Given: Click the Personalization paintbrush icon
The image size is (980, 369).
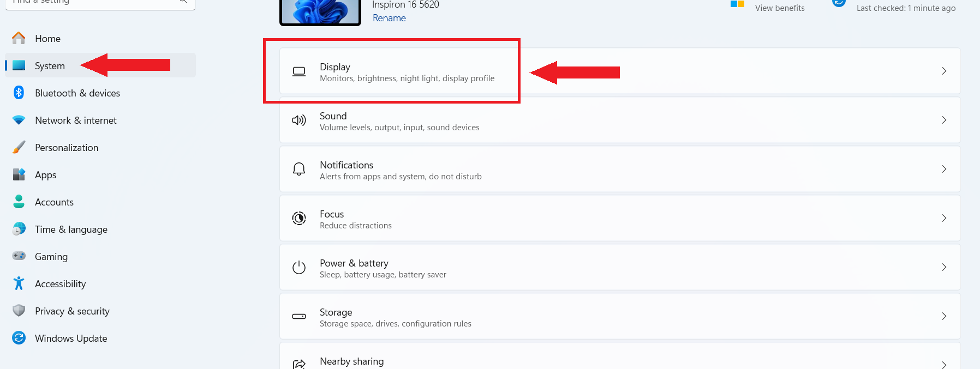Looking at the screenshot, I should [x=19, y=147].
